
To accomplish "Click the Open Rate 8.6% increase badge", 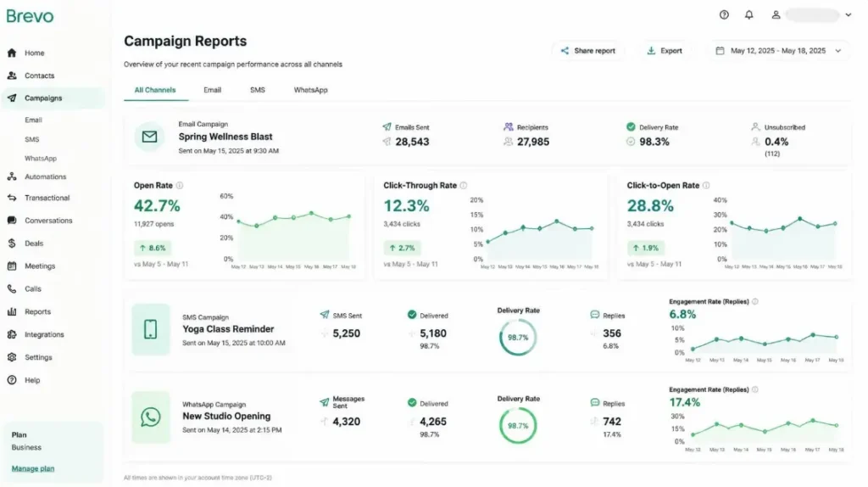I will click(153, 248).
